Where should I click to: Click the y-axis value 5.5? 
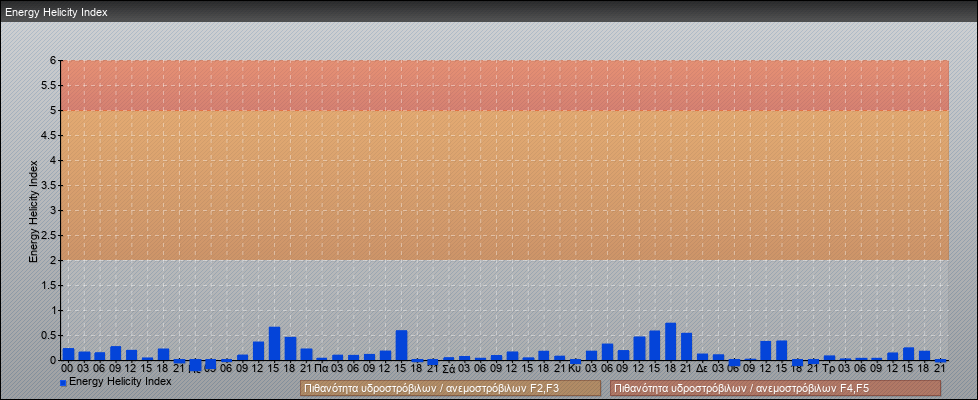tap(50, 85)
